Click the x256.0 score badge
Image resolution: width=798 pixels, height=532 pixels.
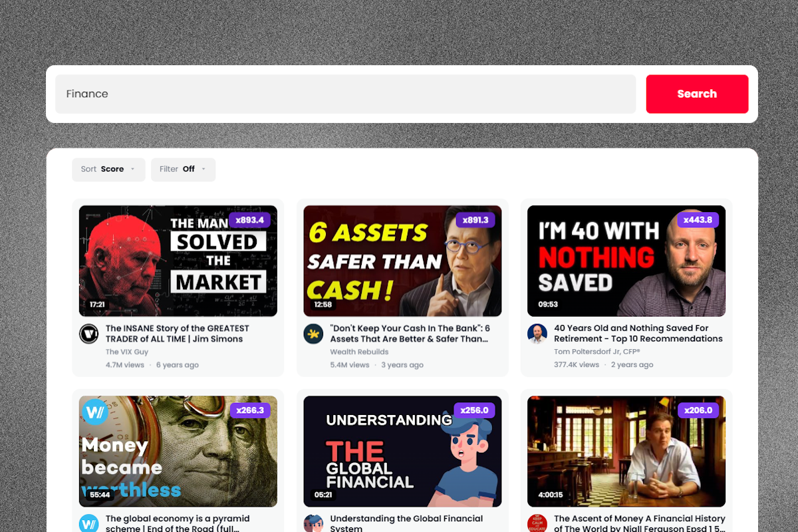[474, 410]
